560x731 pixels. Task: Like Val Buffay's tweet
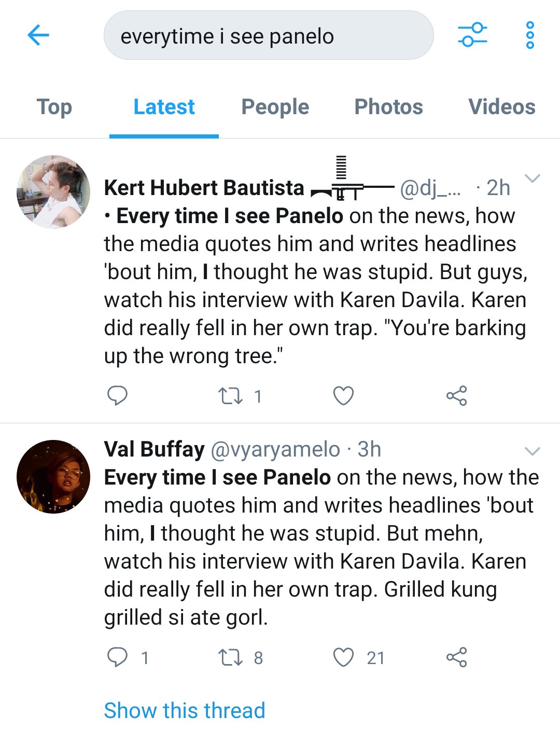(343, 657)
